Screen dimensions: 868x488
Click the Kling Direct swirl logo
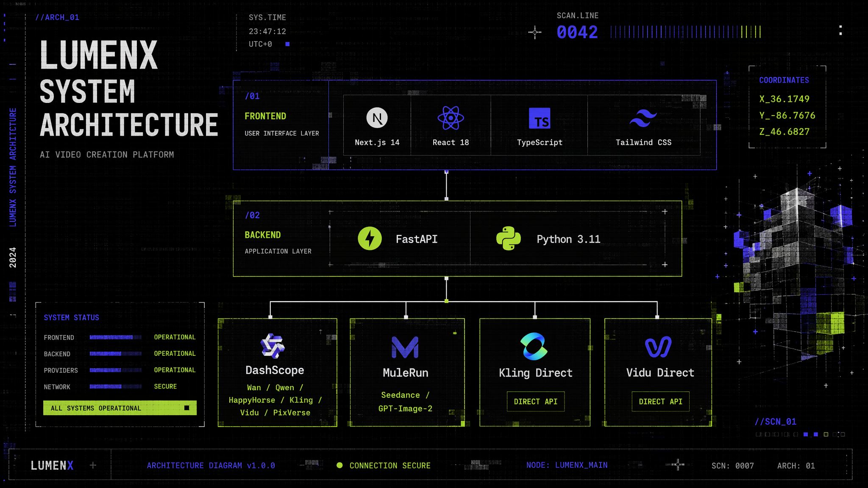(x=534, y=346)
